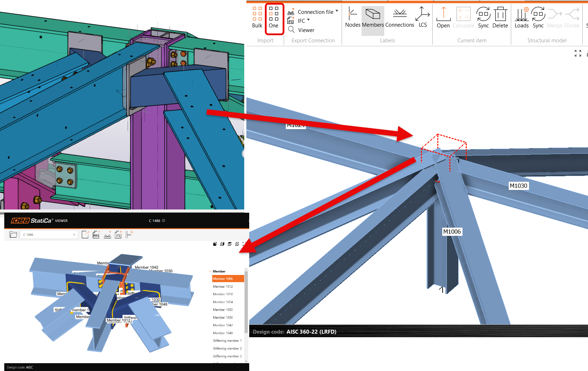Viewport: 588px width, 371px height.
Task: Select Stiffening member 1 in the list
Action: point(227,341)
